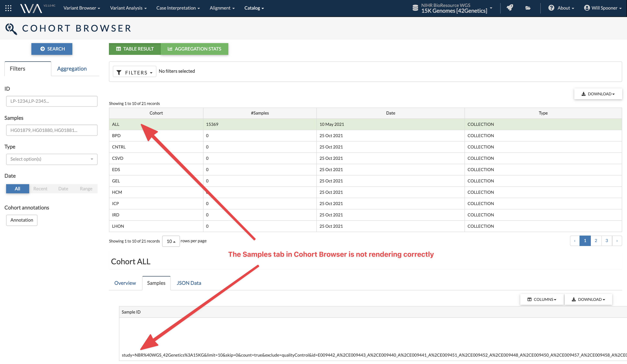627x364 pixels.
Task: Switch to the JSON Data tab
Action: tap(189, 283)
